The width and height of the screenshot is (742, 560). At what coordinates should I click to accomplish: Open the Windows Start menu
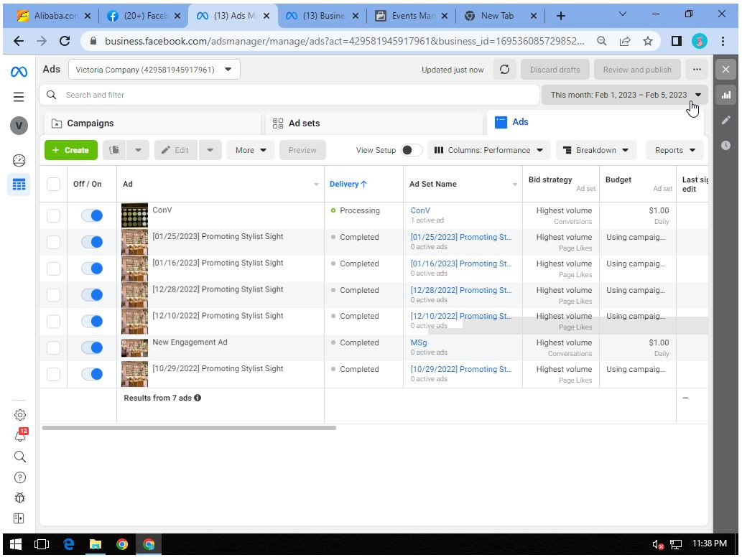(16, 544)
